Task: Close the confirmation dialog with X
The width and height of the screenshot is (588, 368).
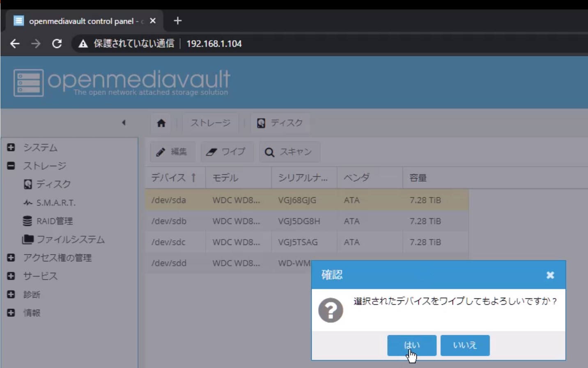Action: 550,275
